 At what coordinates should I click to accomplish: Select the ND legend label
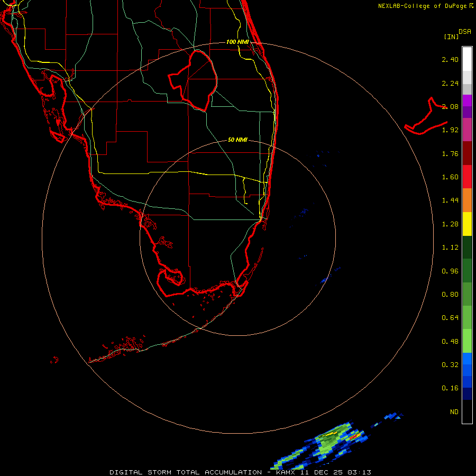(454, 412)
